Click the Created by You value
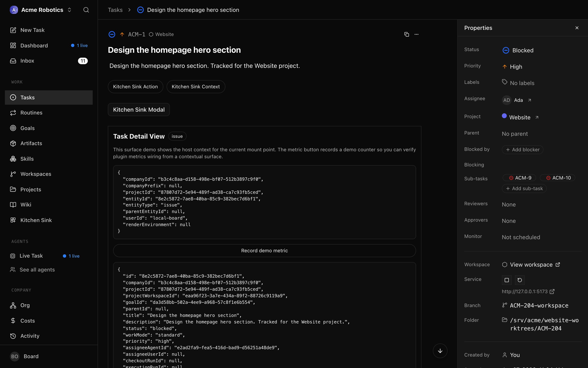 (x=511, y=355)
